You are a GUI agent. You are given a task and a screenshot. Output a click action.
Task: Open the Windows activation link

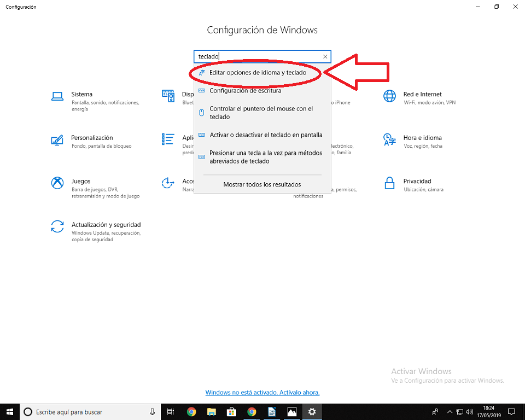coord(262,392)
